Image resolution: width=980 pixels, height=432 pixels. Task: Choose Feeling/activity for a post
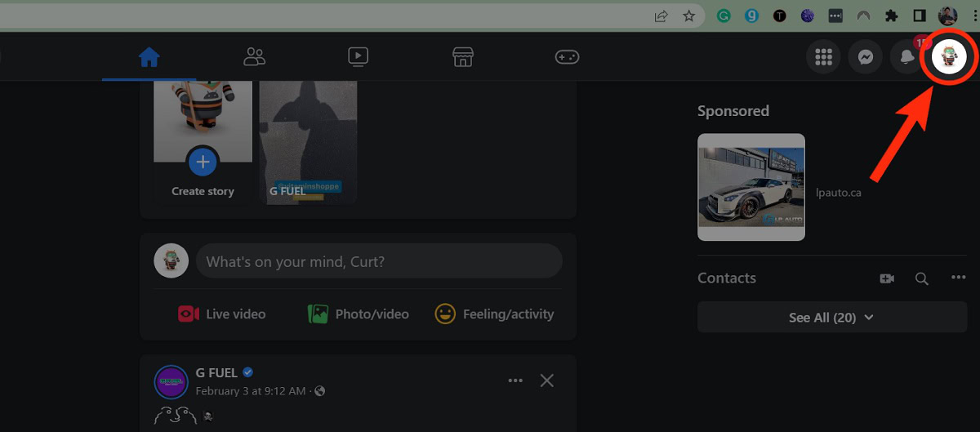point(494,314)
